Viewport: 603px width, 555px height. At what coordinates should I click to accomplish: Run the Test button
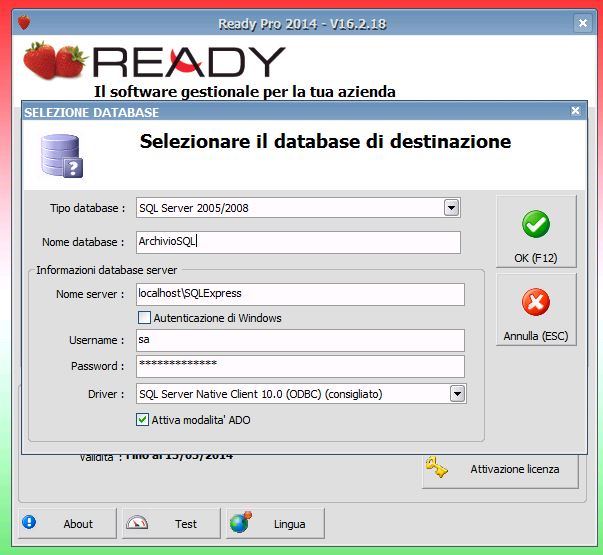tap(172, 523)
